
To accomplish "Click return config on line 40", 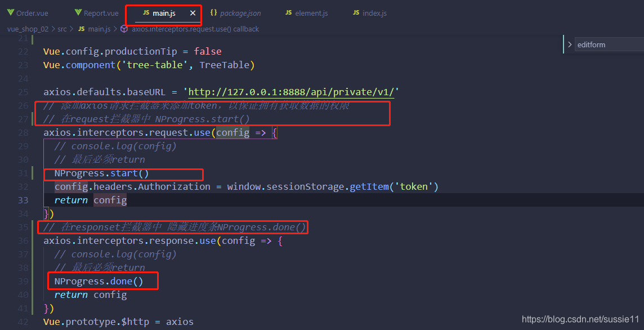I will click(x=91, y=295).
